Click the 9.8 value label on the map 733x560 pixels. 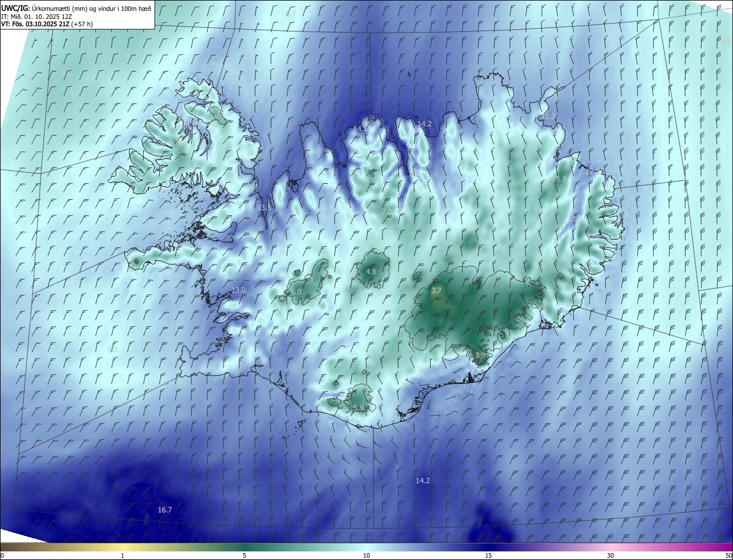pos(113,349)
